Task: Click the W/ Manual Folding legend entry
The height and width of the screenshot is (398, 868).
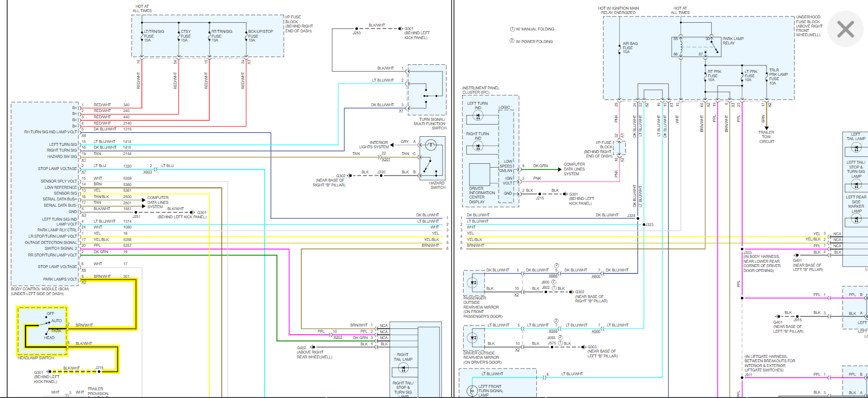Action: tap(532, 29)
